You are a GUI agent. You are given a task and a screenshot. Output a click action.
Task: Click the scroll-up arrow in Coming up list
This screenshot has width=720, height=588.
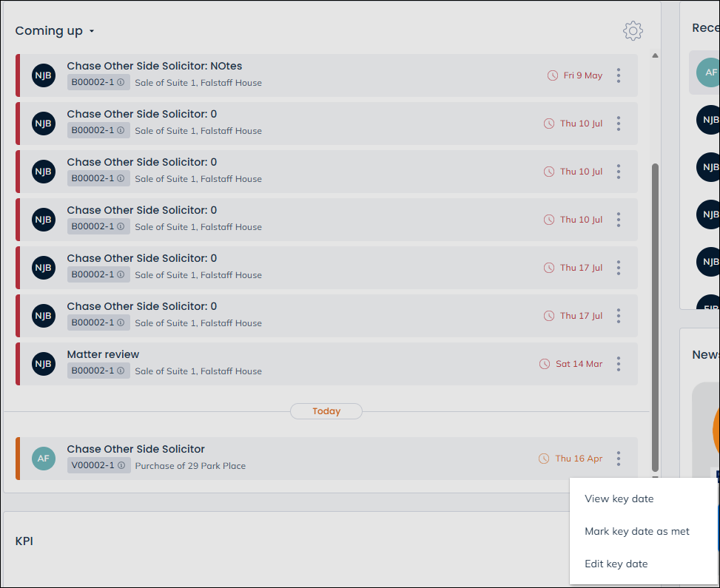pos(654,56)
